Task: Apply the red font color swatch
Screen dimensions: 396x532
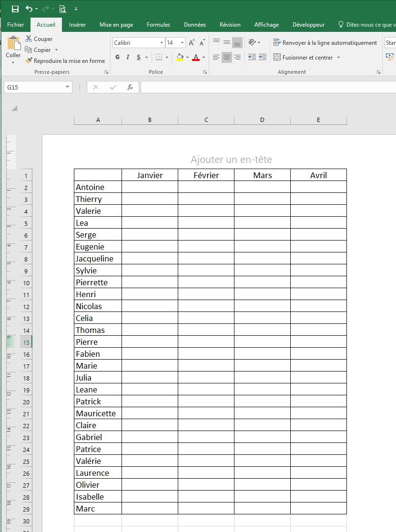Action: (x=196, y=58)
